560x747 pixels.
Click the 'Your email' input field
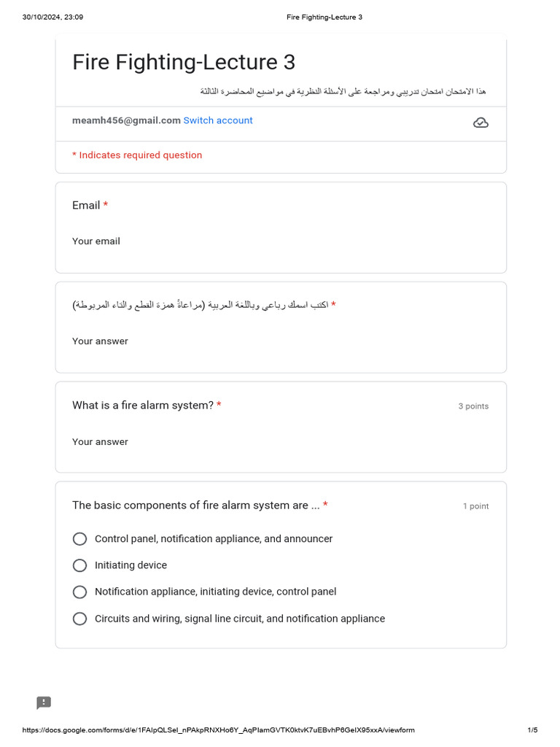(x=96, y=241)
